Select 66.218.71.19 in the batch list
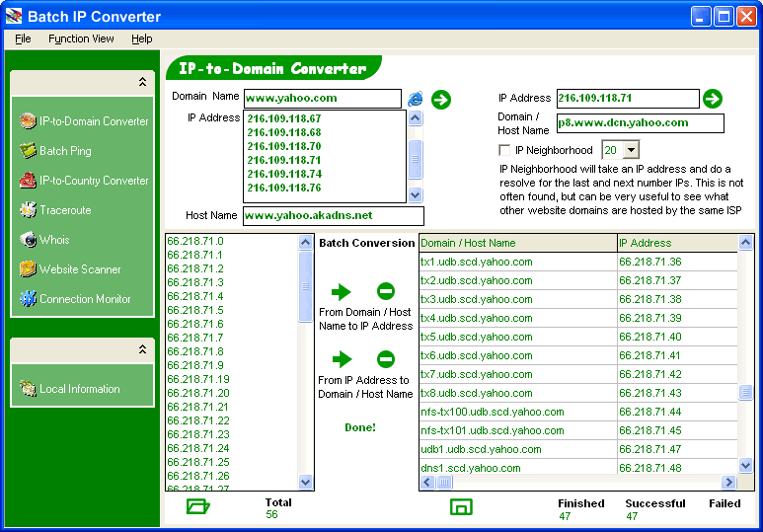The image size is (763, 532). pos(198,379)
